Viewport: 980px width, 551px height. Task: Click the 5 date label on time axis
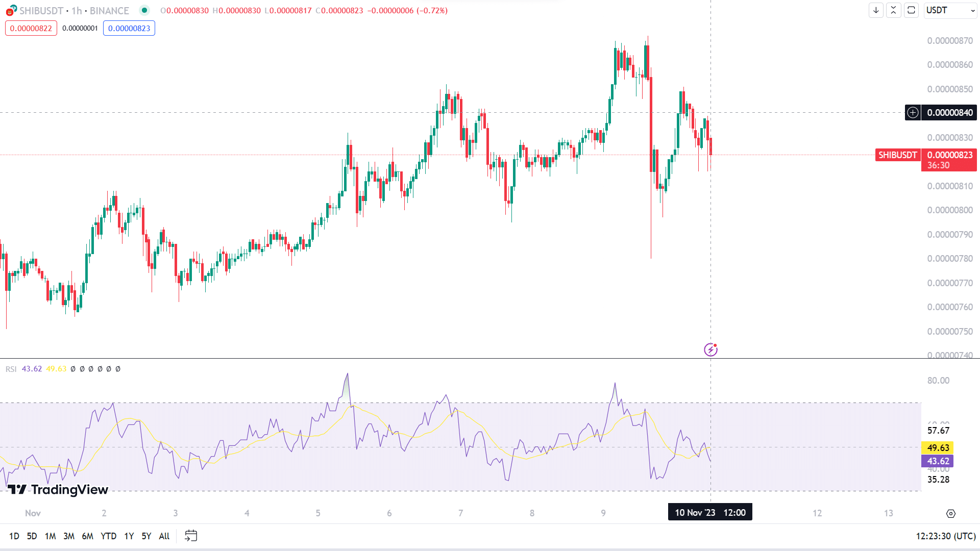click(318, 513)
